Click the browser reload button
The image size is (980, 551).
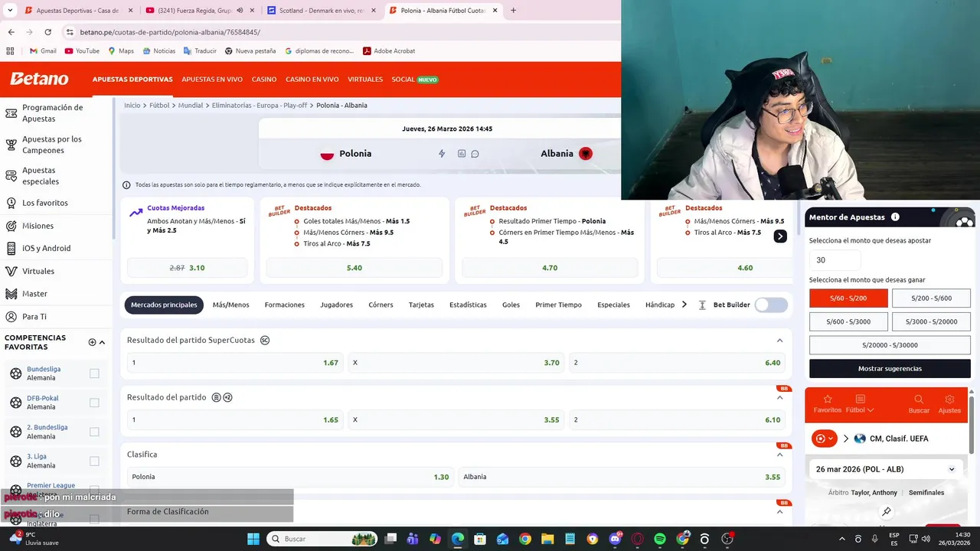pos(47,32)
